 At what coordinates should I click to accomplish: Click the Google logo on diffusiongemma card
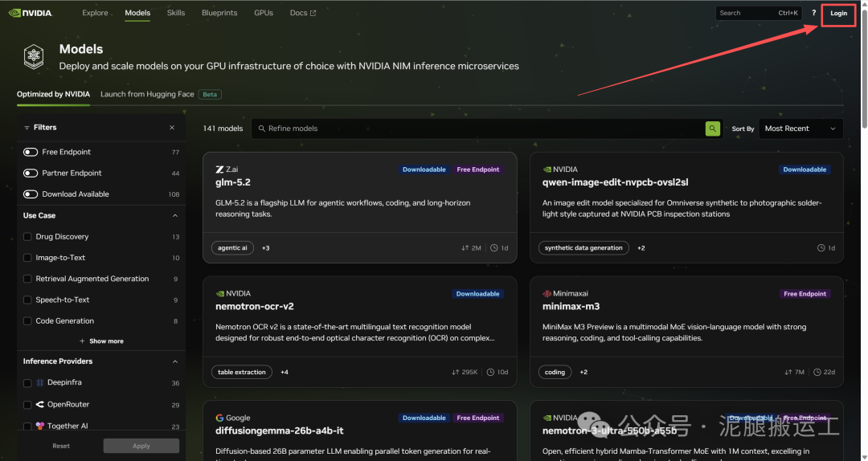coord(219,418)
